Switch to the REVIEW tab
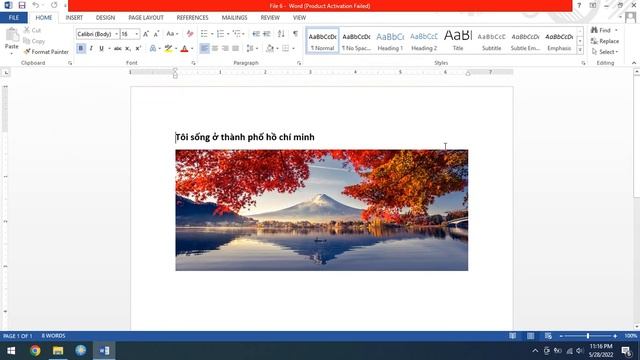The width and height of the screenshot is (640, 360). 270,18
